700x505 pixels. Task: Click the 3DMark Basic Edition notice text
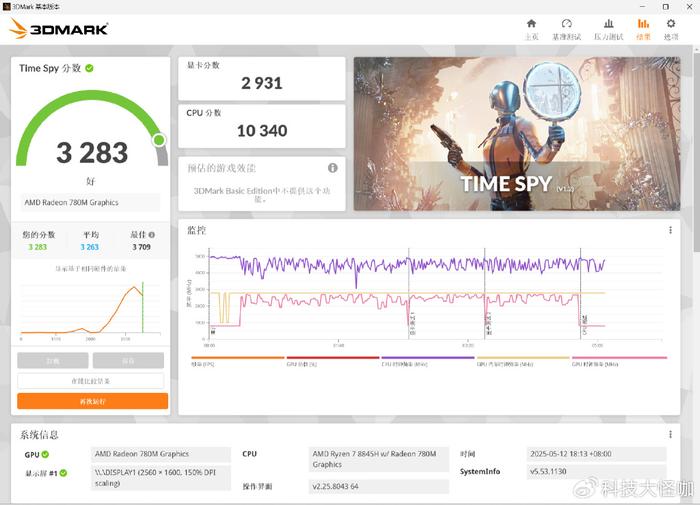262,195
